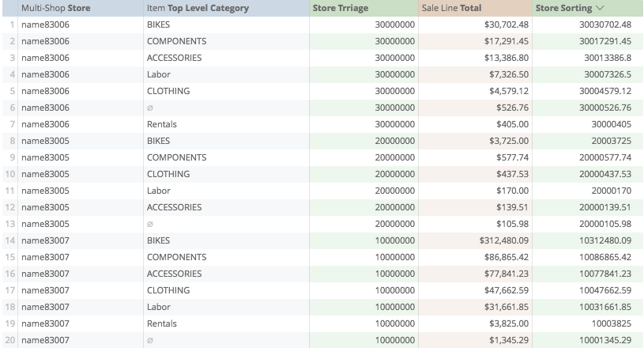Screen dimensions: 644x348
Task: Select CLOTHING category in row 17
Action: coord(168,290)
